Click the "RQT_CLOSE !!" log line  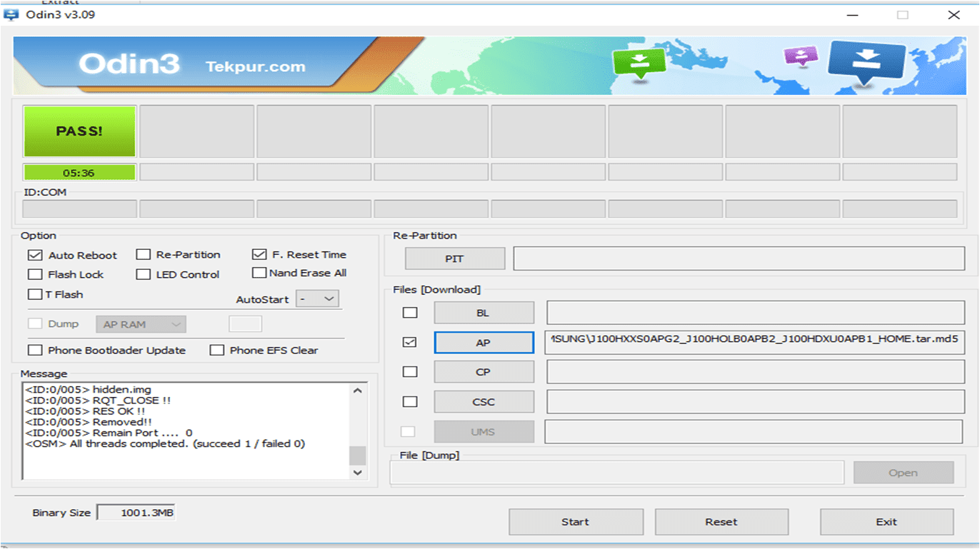click(x=98, y=401)
